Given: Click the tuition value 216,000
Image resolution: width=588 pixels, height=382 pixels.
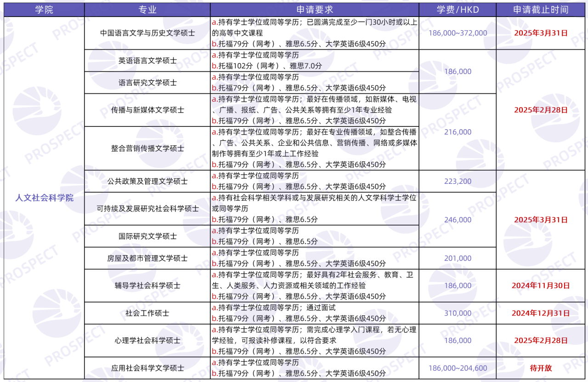Looking at the screenshot, I should [x=458, y=132].
